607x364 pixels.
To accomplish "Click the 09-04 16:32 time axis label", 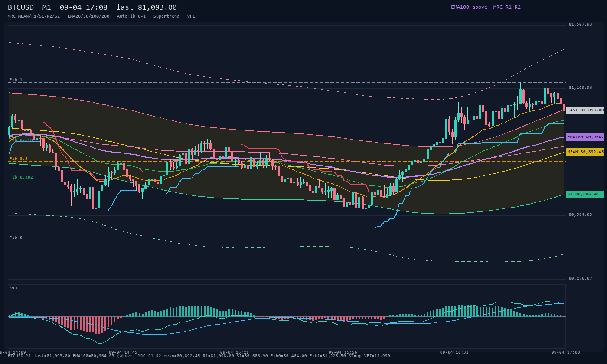I will click(x=454, y=352).
